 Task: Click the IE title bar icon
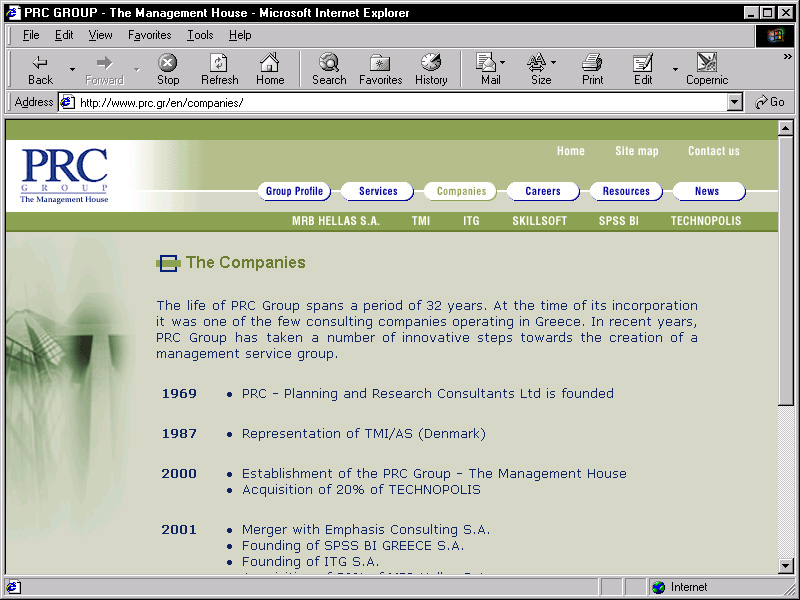13,12
